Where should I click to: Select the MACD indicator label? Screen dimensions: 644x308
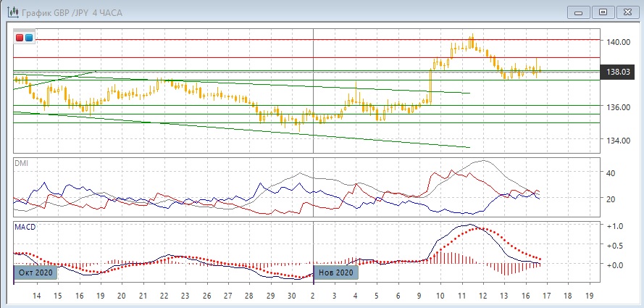point(25,227)
